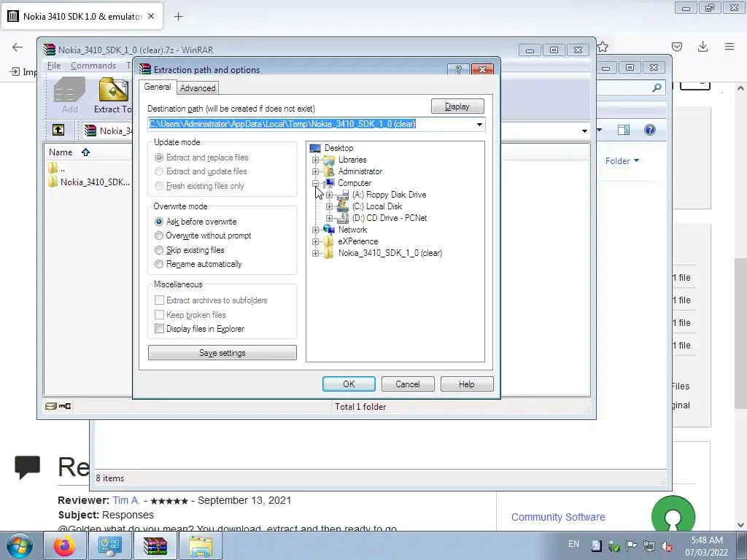Select Extract and replace files option
The height and width of the screenshot is (560, 747).
(x=201, y=157)
